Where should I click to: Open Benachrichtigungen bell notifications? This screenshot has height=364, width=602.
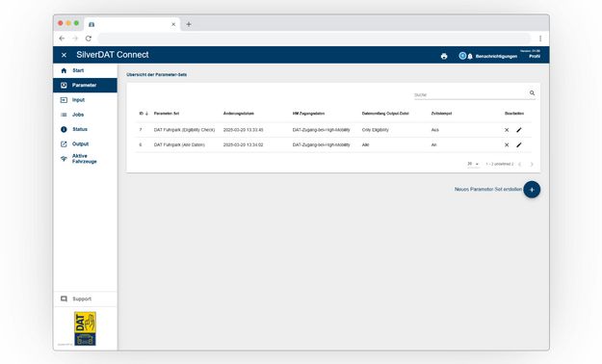click(x=470, y=57)
